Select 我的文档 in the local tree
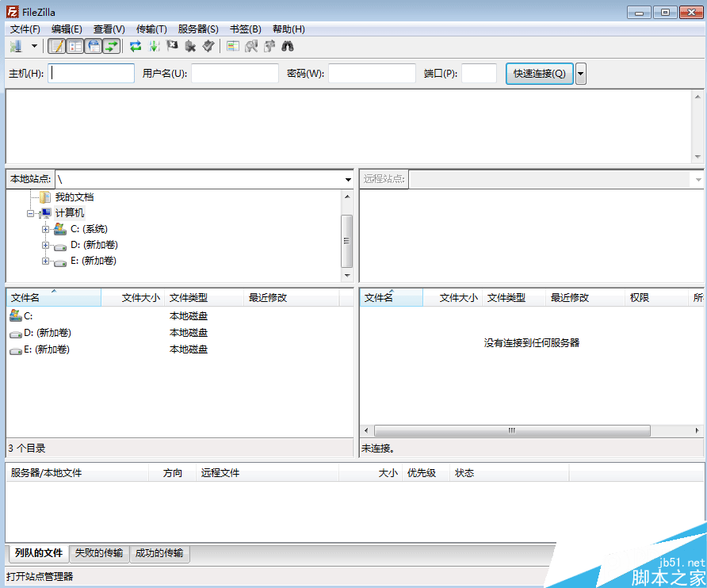This screenshot has width=707, height=588. [75, 197]
